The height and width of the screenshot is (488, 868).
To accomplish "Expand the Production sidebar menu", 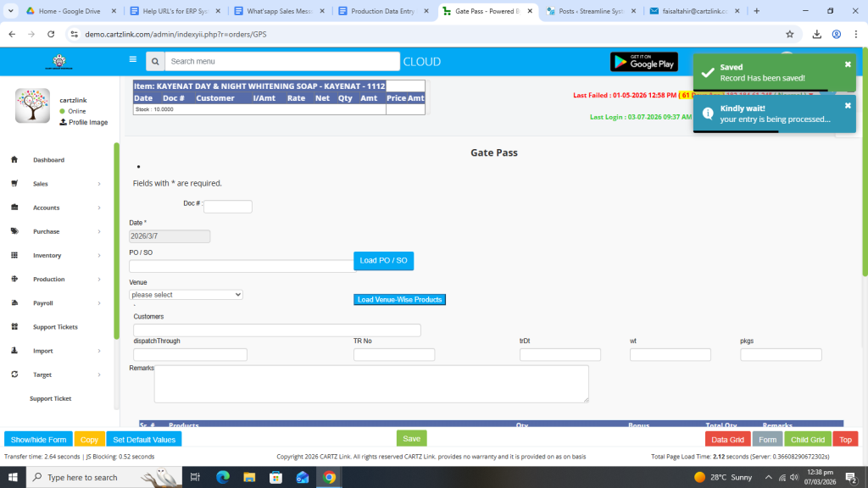I will [51, 280].
